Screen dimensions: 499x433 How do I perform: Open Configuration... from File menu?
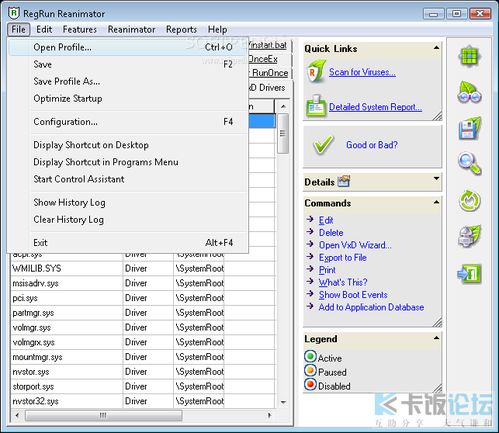[128, 122]
